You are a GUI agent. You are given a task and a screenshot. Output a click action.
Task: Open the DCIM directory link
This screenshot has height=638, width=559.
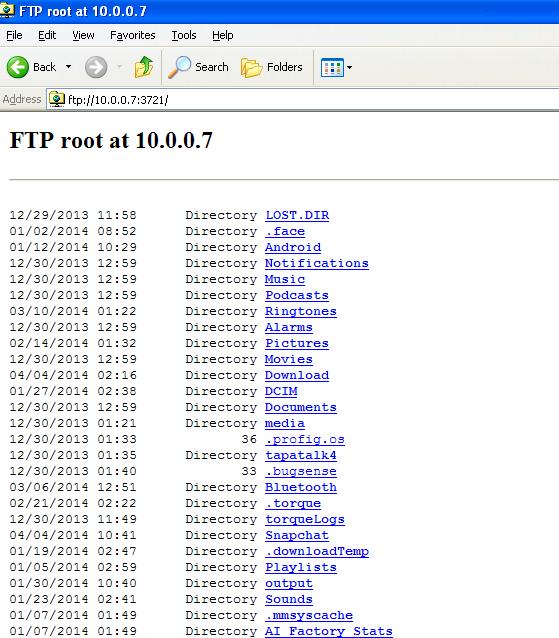click(x=281, y=391)
